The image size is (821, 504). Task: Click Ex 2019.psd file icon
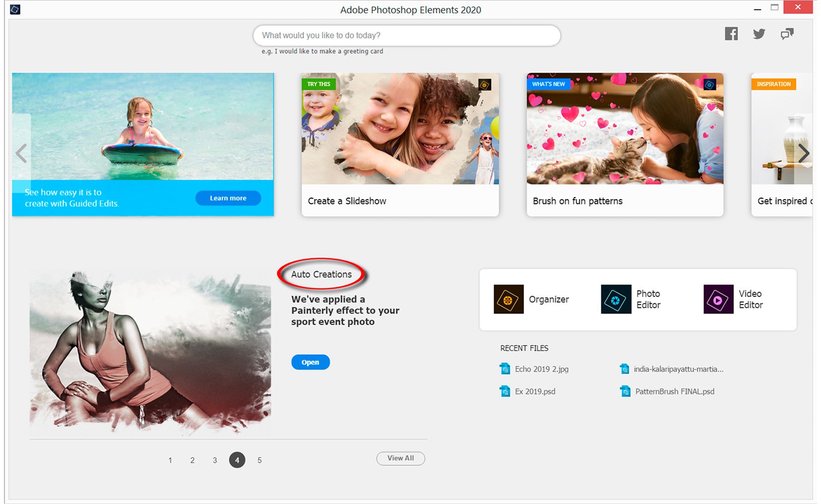click(505, 391)
